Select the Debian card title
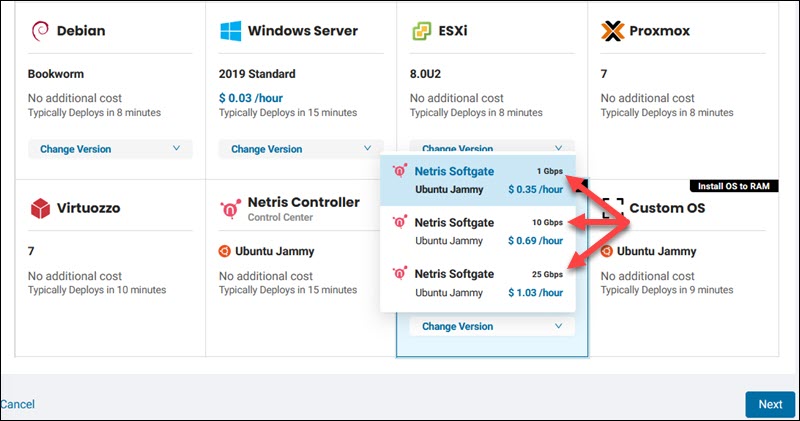800x421 pixels. coord(81,31)
